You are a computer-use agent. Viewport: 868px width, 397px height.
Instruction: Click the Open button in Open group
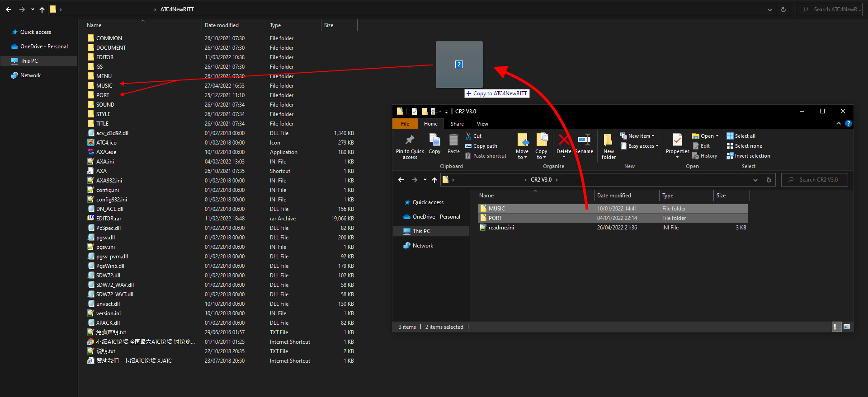coord(705,136)
